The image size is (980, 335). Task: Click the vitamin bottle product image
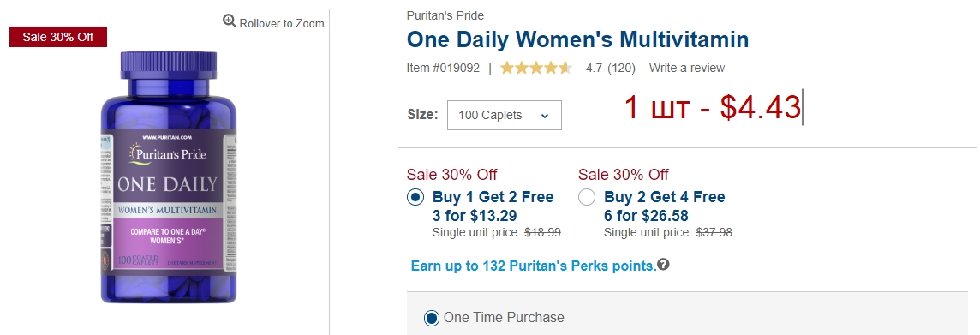click(x=169, y=176)
